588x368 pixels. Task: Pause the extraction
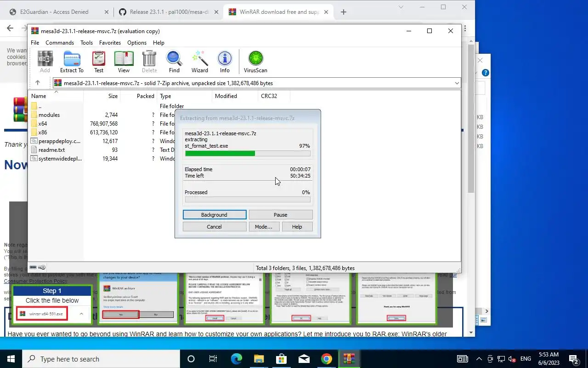tap(281, 215)
